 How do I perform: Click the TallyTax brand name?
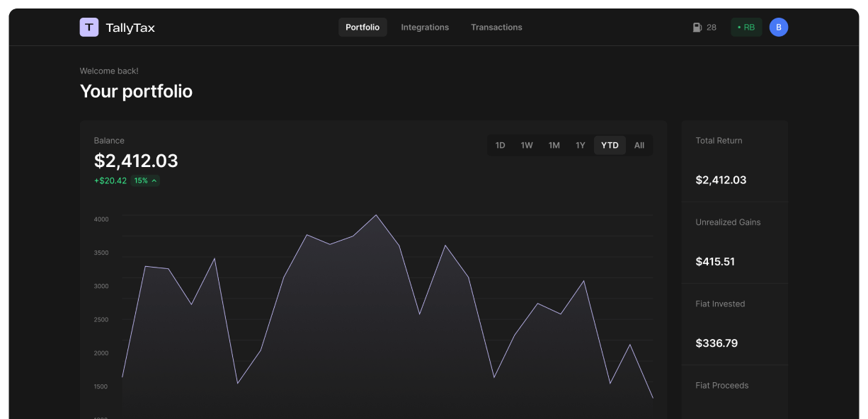click(130, 28)
